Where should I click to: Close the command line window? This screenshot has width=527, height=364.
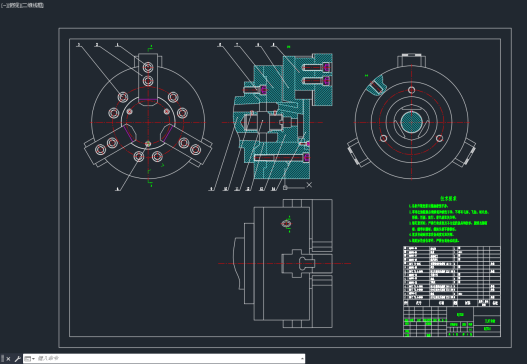point(8,359)
